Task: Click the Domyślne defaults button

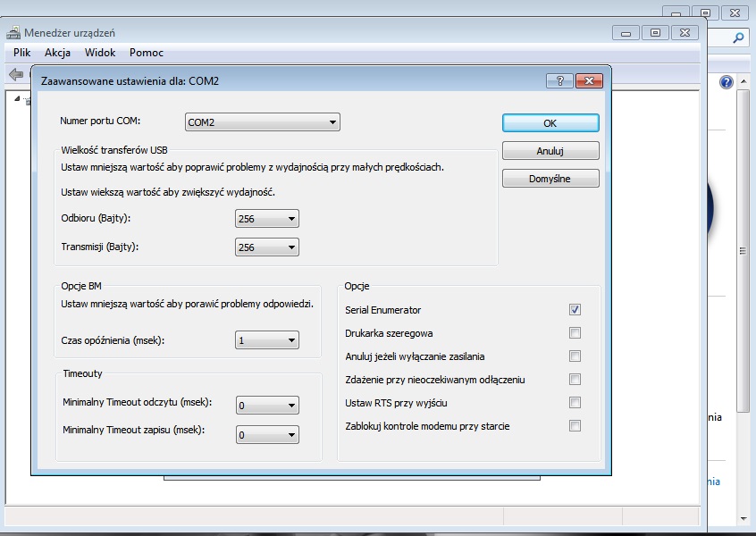Action: point(550,179)
